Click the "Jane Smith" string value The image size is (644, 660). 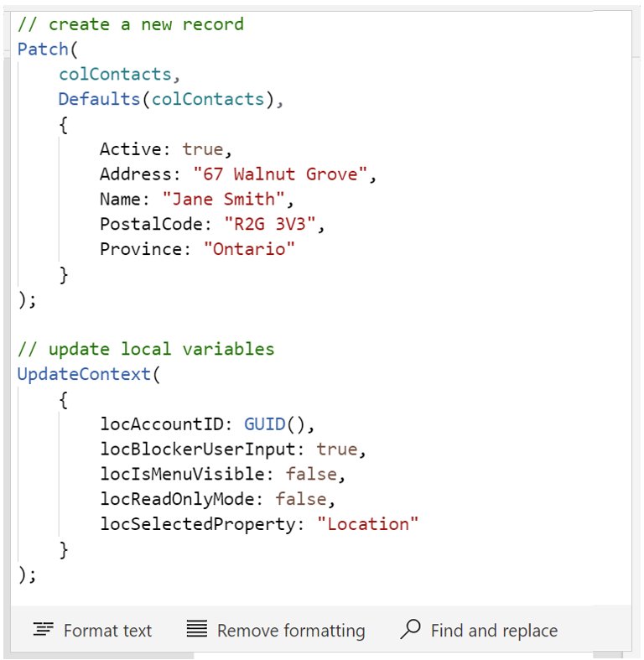coord(224,199)
